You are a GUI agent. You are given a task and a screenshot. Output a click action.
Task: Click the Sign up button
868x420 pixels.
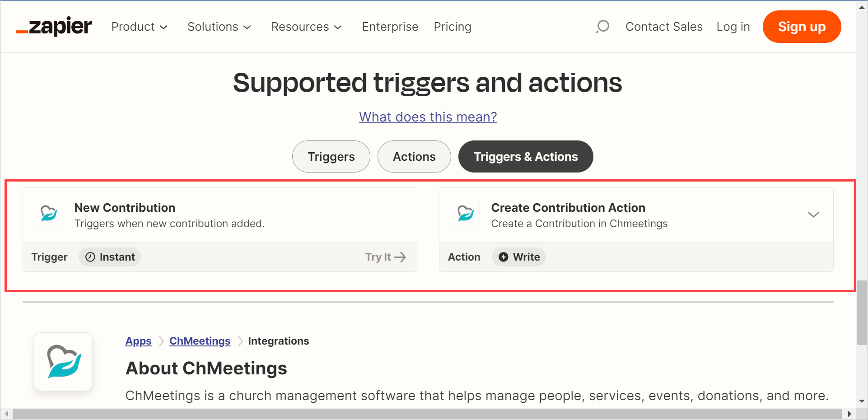802,27
